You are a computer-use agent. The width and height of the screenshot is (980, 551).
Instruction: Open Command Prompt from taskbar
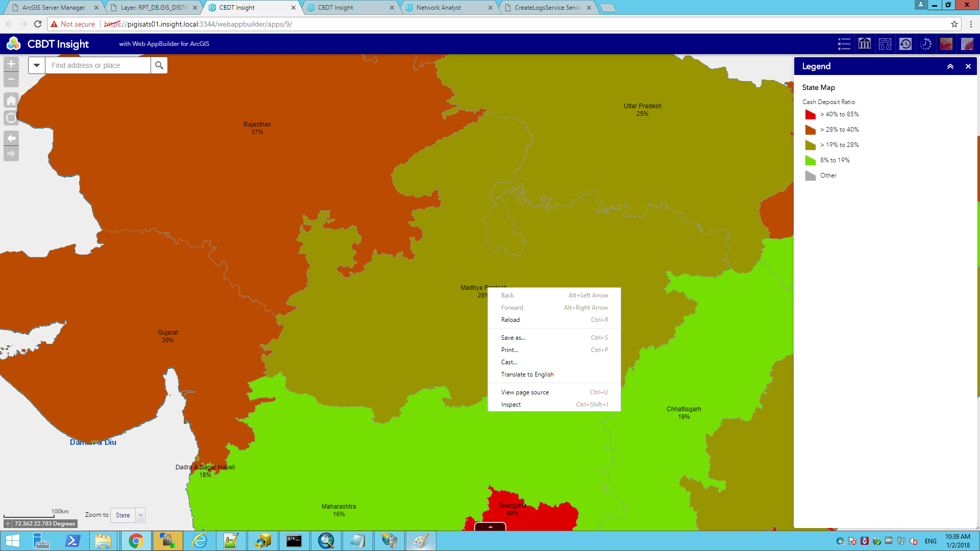[294, 541]
